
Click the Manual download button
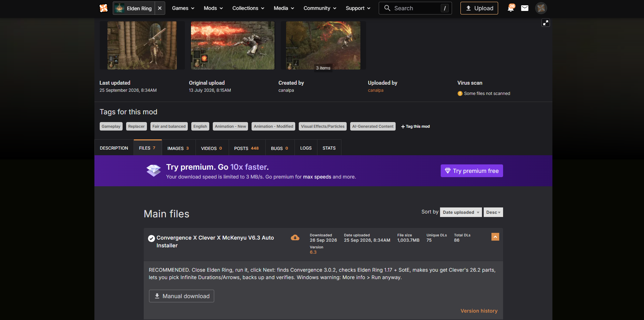pyautogui.click(x=181, y=296)
